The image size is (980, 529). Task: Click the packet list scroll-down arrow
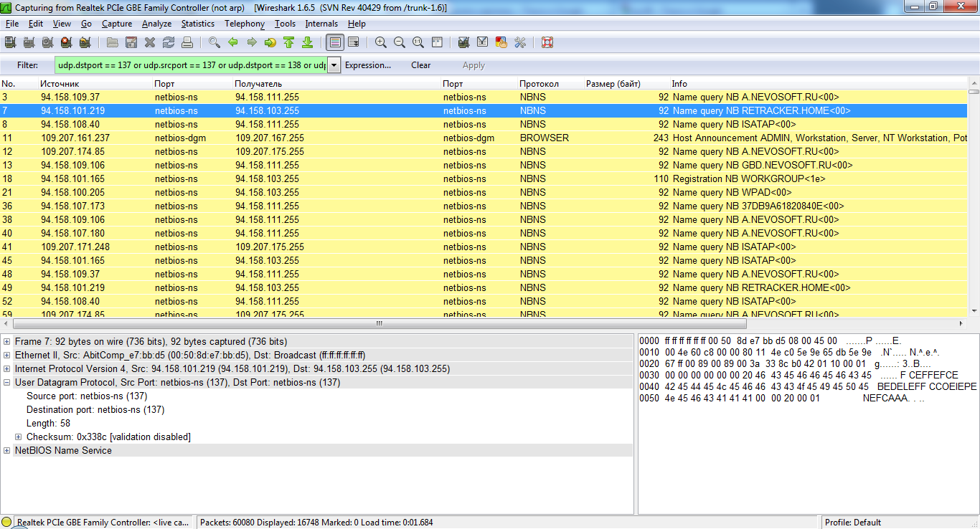pyautogui.click(x=974, y=312)
